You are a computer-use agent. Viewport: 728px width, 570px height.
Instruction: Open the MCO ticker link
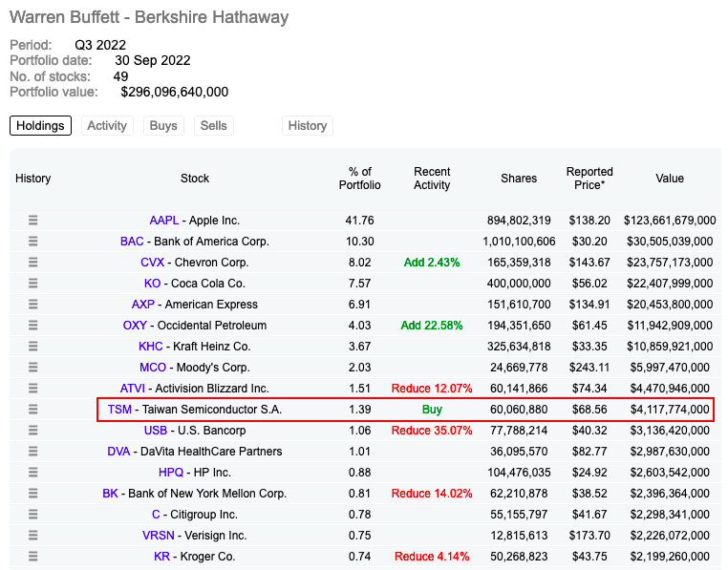153,368
